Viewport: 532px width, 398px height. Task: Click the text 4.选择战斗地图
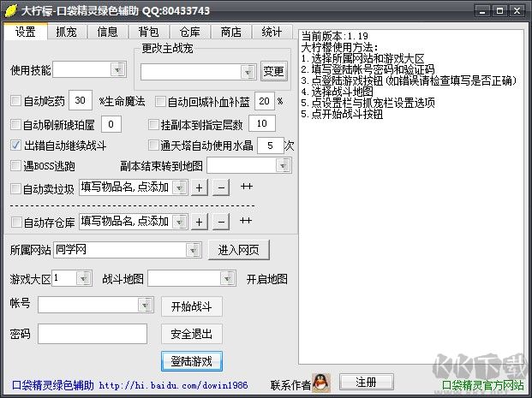[338, 92]
